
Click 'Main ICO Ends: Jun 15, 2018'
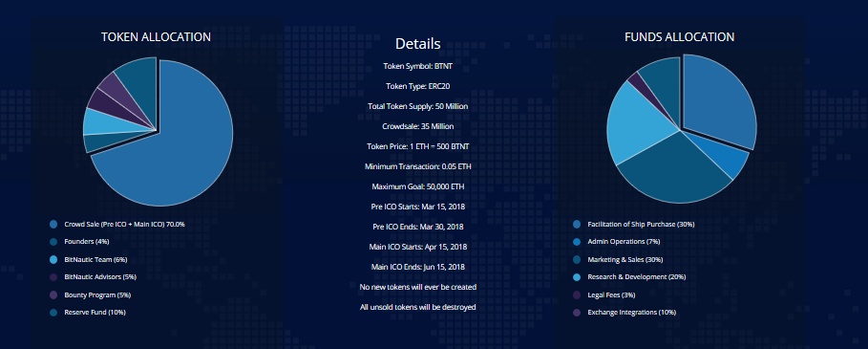tap(418, 267)
